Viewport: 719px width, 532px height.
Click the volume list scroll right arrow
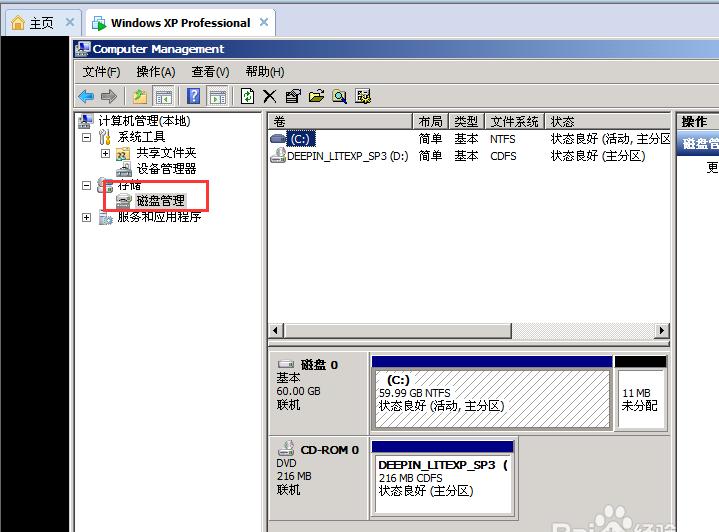pyautogui.click(x=662, y=330)
